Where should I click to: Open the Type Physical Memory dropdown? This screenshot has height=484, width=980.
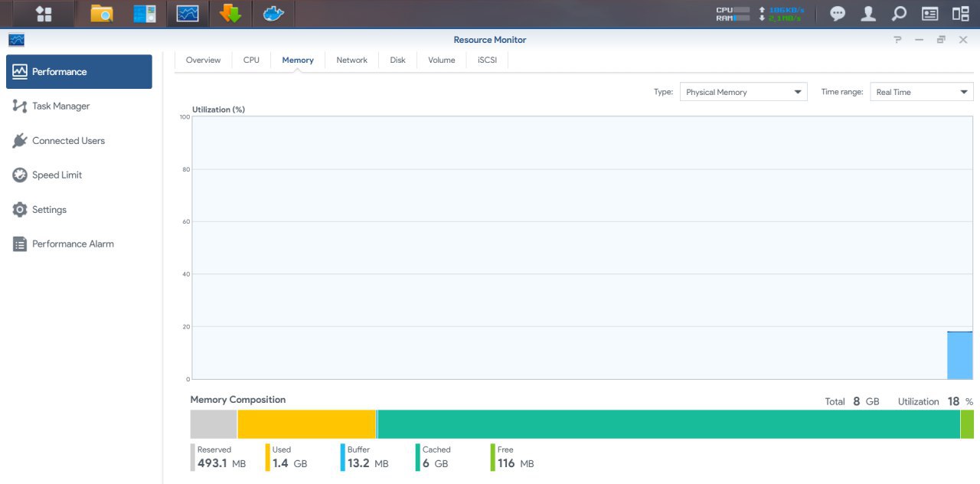(743, 92)
